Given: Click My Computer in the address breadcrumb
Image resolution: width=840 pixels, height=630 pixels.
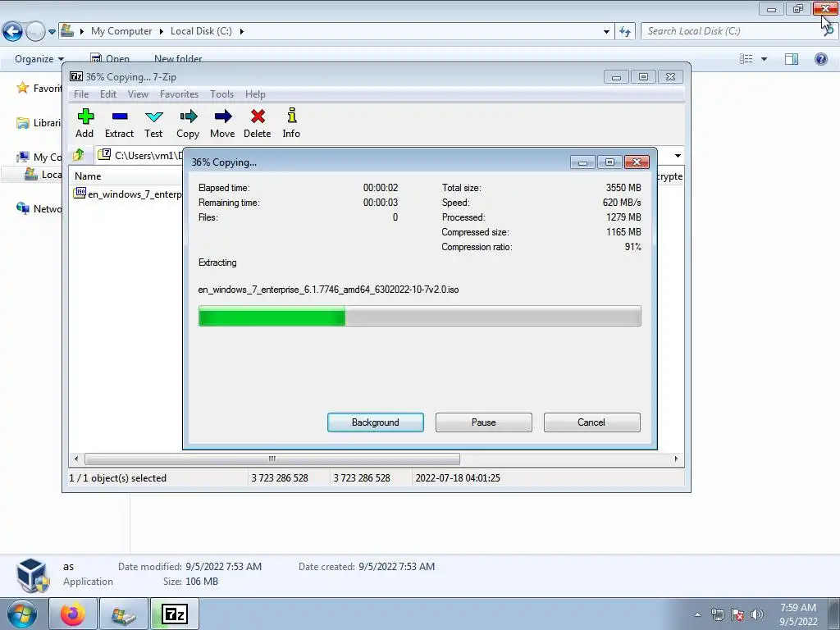Looking at the screenshot, I should 121,31.
